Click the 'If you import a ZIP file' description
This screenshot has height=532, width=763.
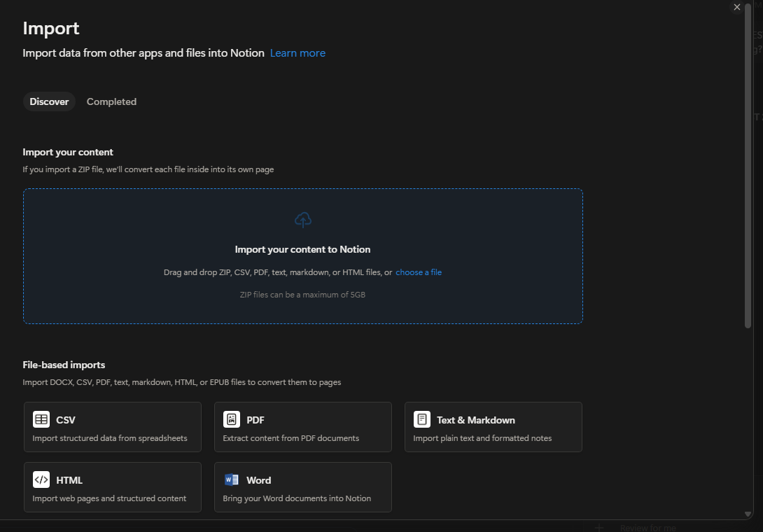pos(148,169)
